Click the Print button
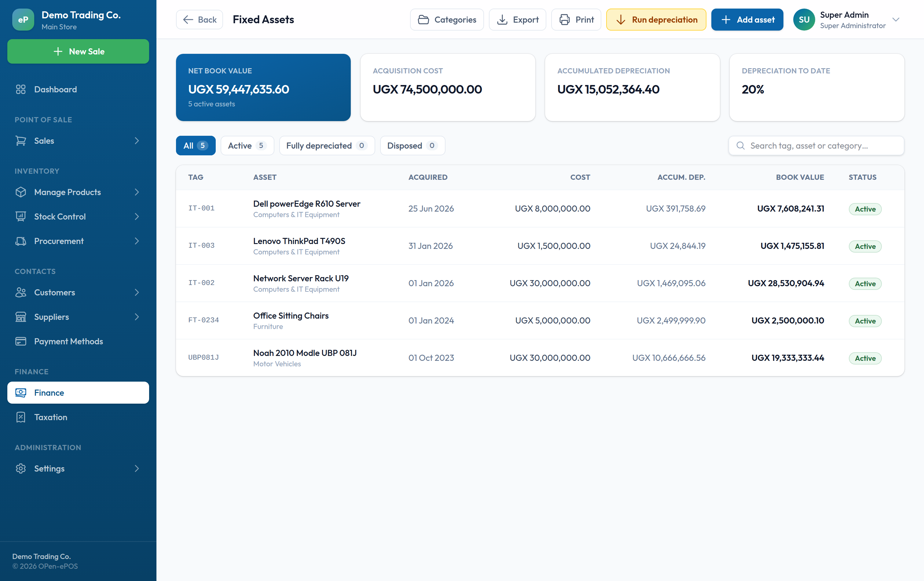The image size is (924, 581). tap(576, 20)
